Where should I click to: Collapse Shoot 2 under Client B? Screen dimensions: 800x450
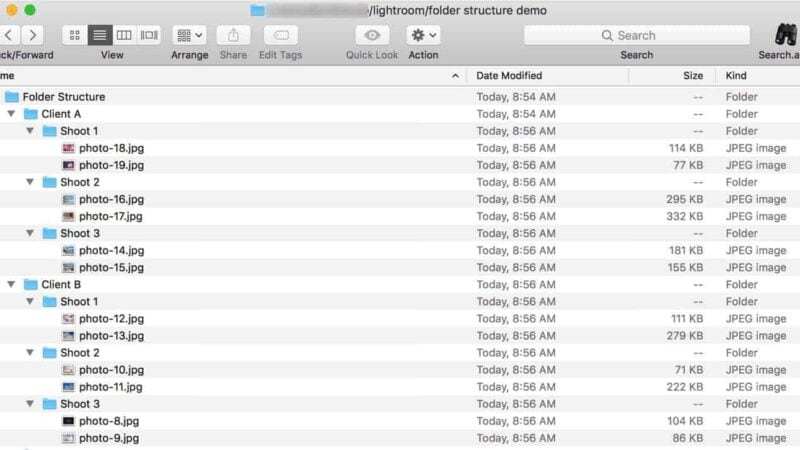coord(30,352)
